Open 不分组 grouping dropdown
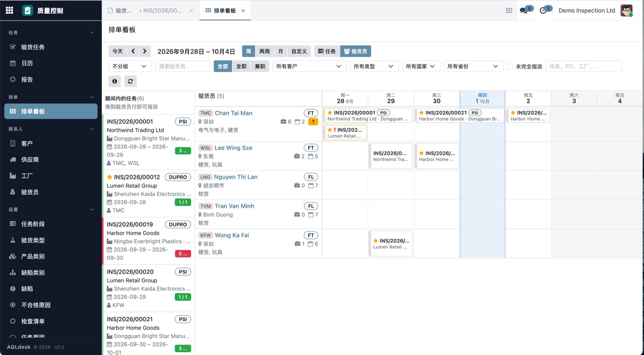Screen dimensions: 644x355 point(130,66)
